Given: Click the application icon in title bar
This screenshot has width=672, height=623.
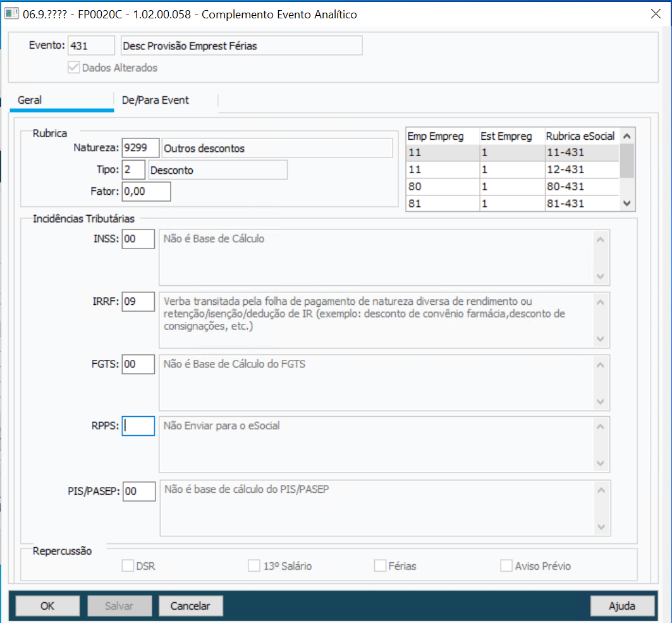Looking at the screenshot, I should (11, 14).
